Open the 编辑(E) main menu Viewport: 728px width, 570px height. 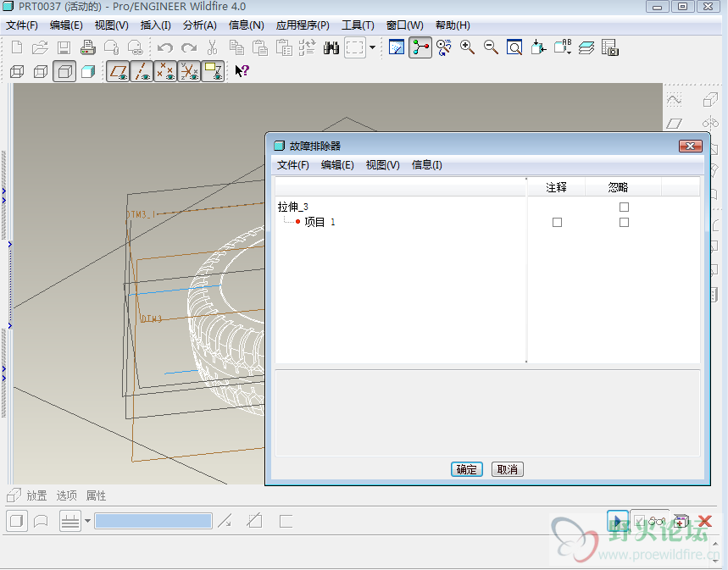pyautogui.click(x=66, y=25)
